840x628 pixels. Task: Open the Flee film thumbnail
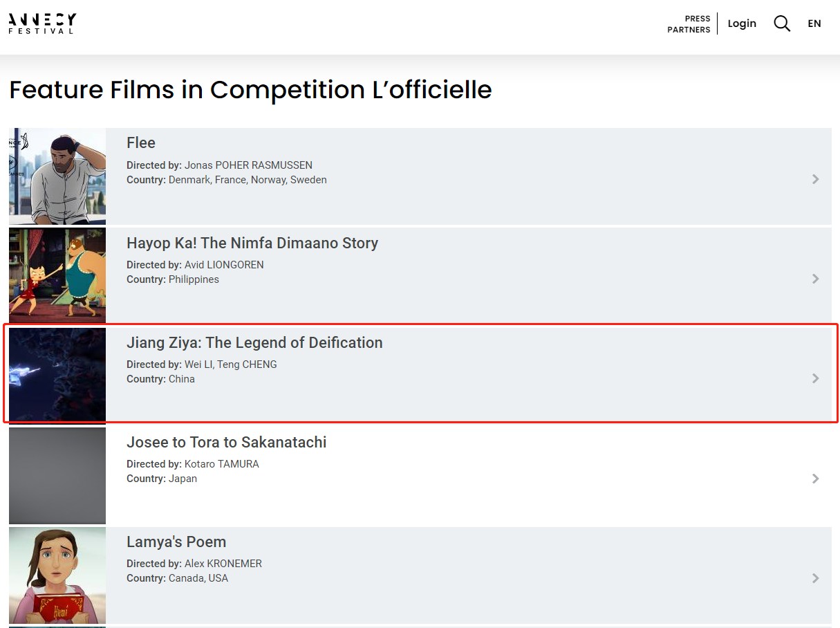click(57, 176)
